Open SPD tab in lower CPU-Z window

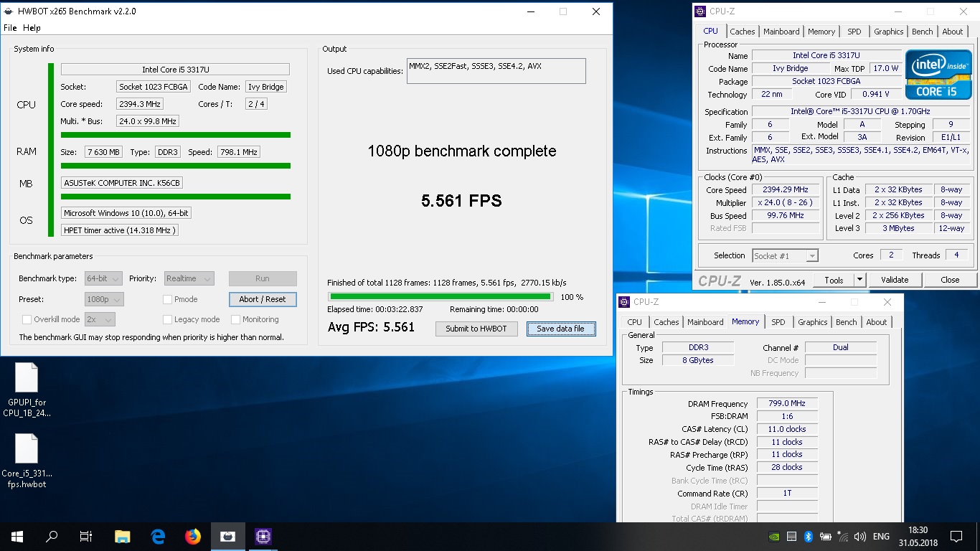pyautogui.click(x=778, y=322)
